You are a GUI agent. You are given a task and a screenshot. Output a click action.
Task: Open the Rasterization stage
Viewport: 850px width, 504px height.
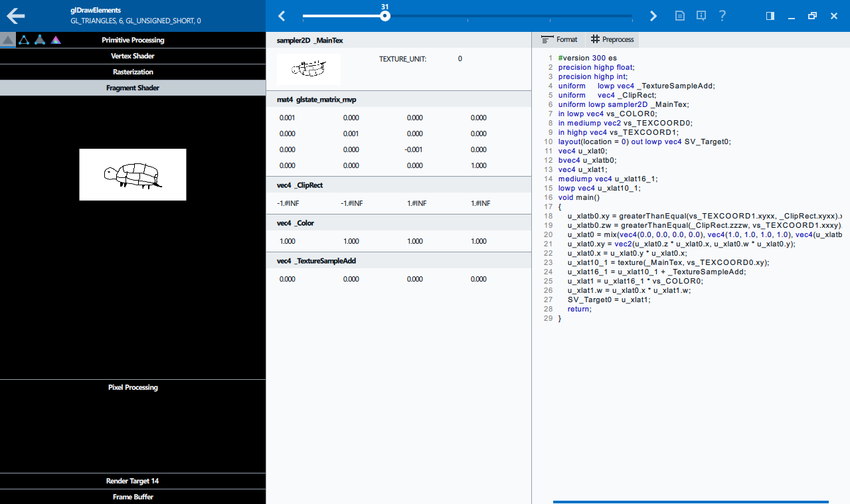pyautogui.click(x=133, y=72)
